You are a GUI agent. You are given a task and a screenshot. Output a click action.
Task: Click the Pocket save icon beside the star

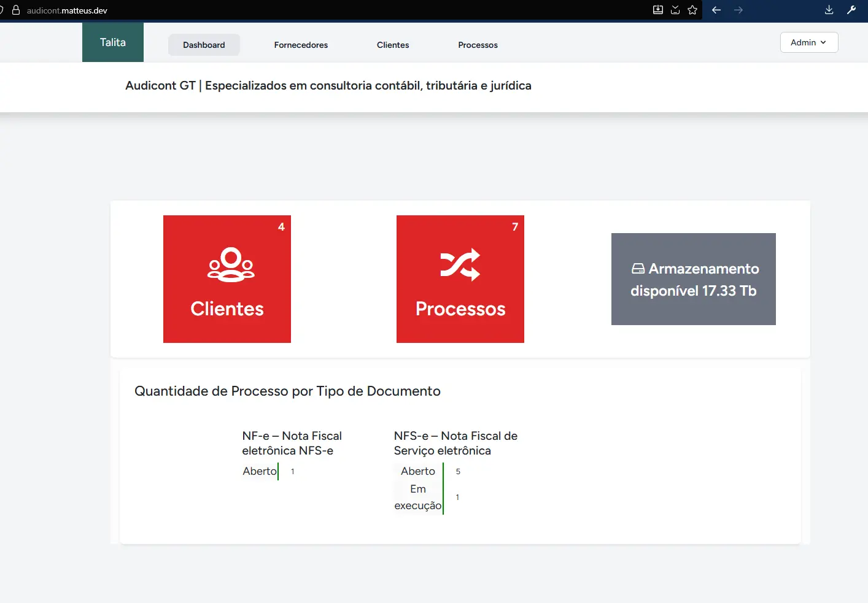(675, 10)
